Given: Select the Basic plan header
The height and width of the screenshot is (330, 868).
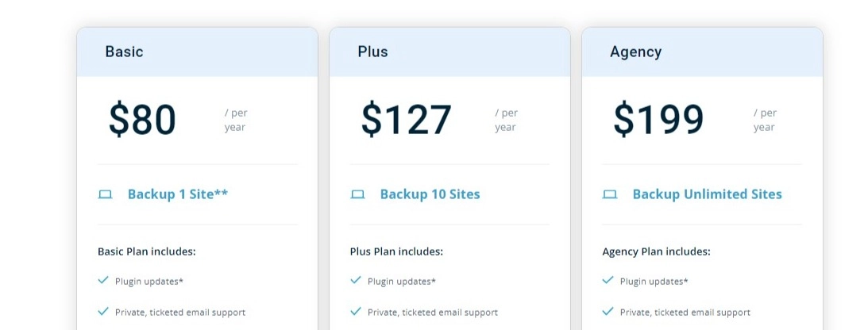Looking at the screenshot, I should [125, 52].
